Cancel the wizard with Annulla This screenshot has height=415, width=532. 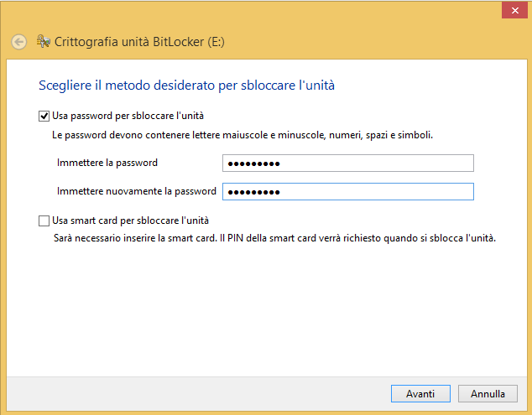point(488,394)
